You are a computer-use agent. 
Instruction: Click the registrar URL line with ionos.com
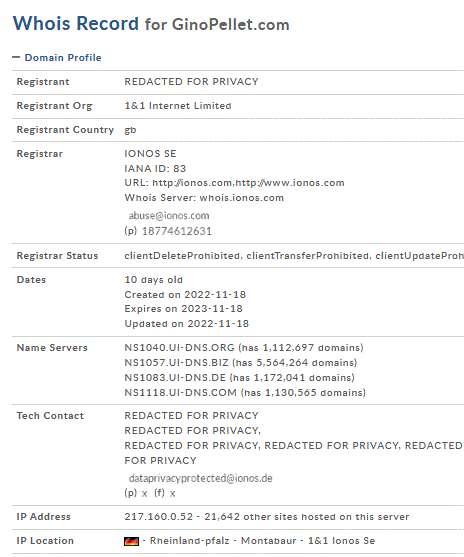click(x=234, y=183)
